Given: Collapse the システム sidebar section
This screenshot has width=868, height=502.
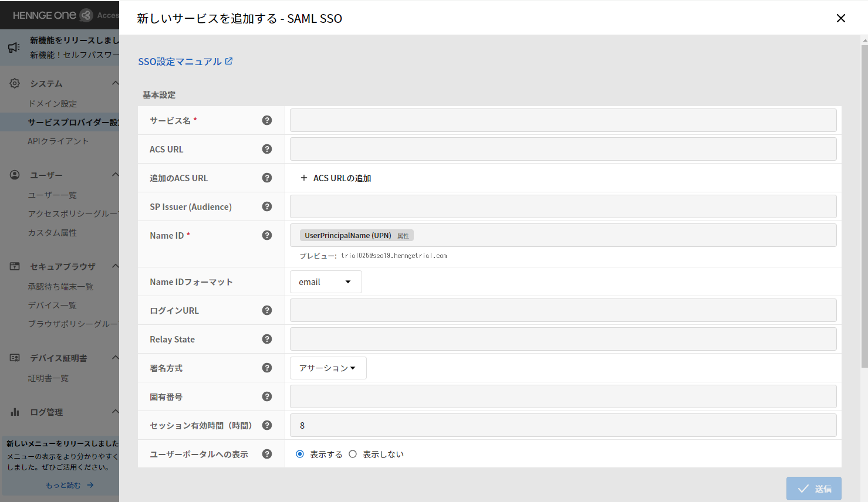Looking at the screenshot, I should (x=115, y=83).
